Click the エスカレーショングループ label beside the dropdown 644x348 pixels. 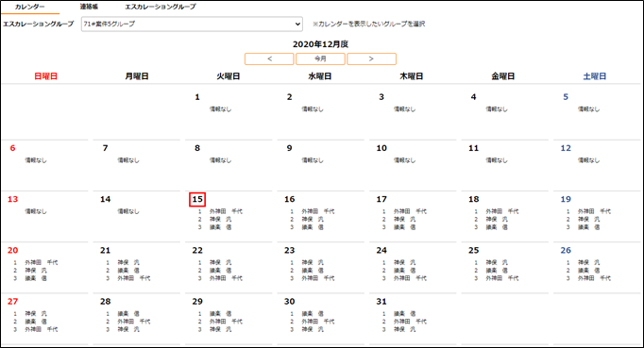tap(38, 24)
